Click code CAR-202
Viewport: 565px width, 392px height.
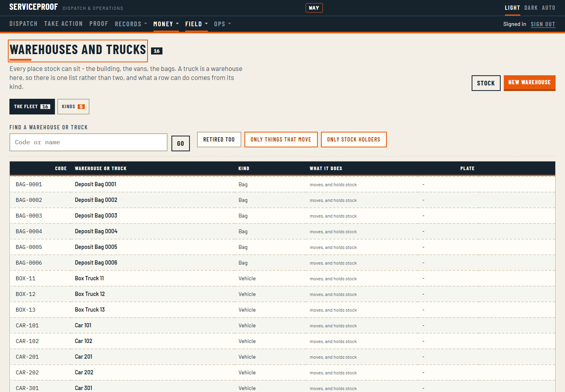click(27, 372)
